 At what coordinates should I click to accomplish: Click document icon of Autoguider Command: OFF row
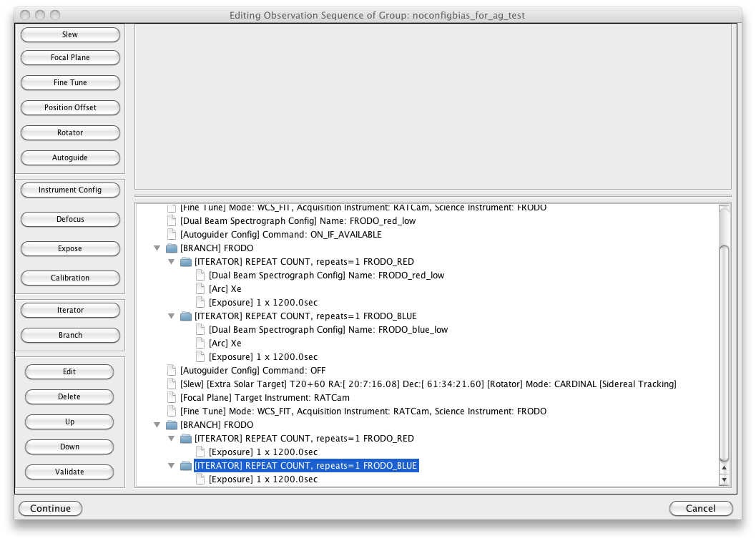pos(171,371)
